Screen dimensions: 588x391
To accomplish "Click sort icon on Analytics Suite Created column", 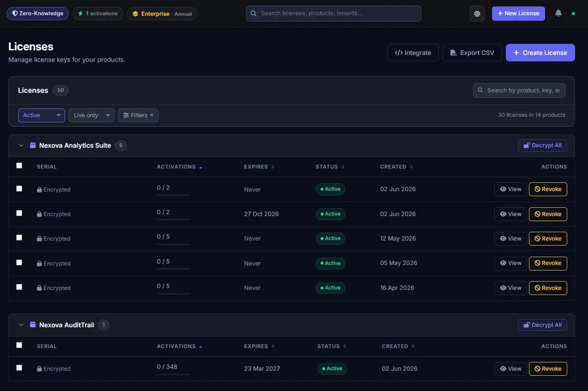I will [x=411, y=167].
